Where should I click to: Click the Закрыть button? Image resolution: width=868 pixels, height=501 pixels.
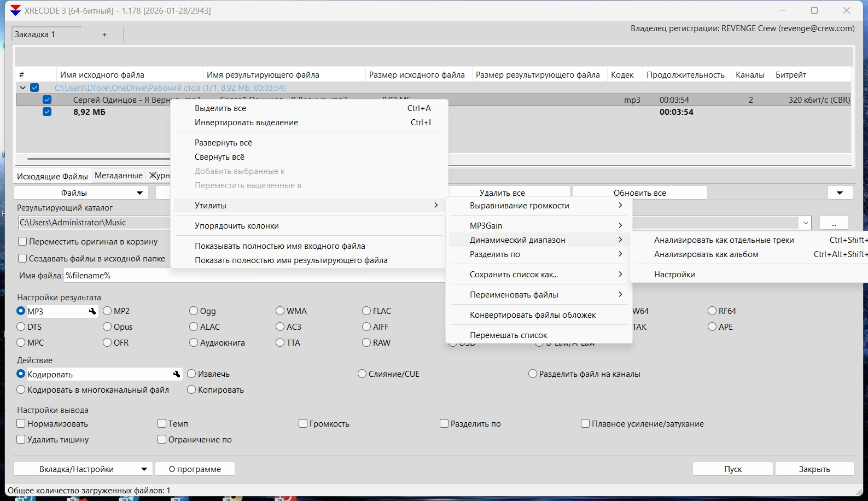pyautogui.click(x=814, y=469)
